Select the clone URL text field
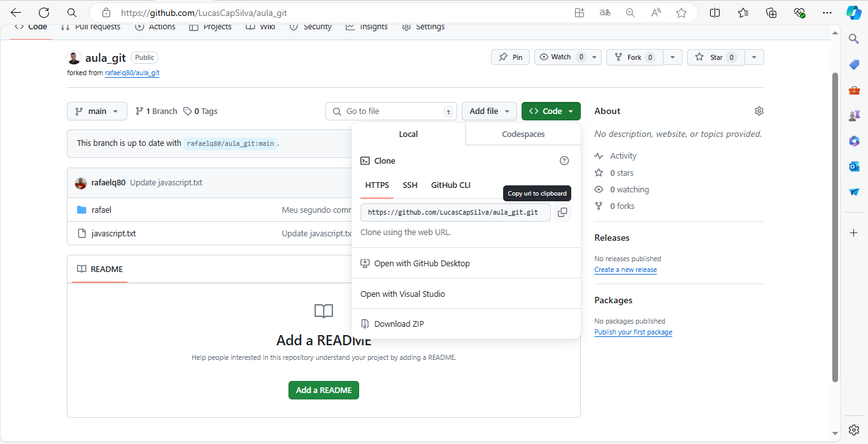This screenshot has height=444, width=868. [x=455, y=213]
